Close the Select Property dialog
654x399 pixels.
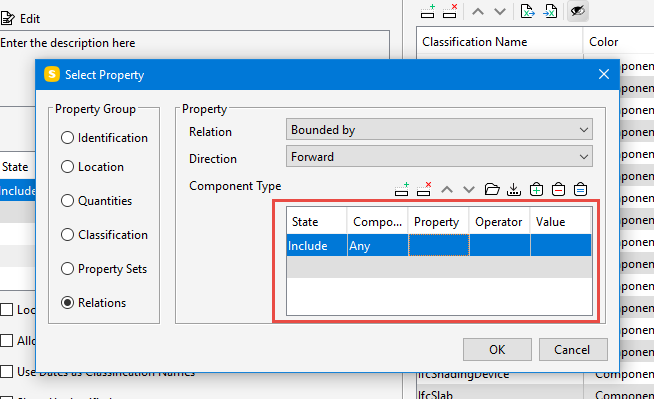point(604,75)
